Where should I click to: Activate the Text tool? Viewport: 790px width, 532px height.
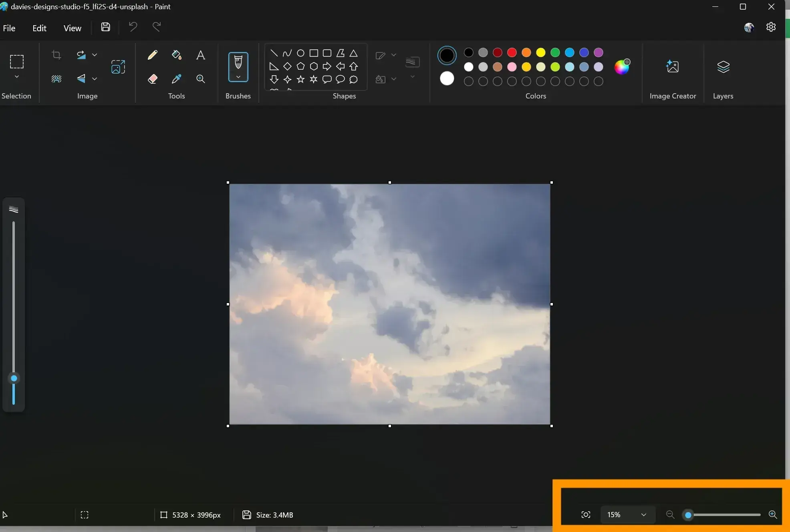pyautogui.click(x=201, y=55)
